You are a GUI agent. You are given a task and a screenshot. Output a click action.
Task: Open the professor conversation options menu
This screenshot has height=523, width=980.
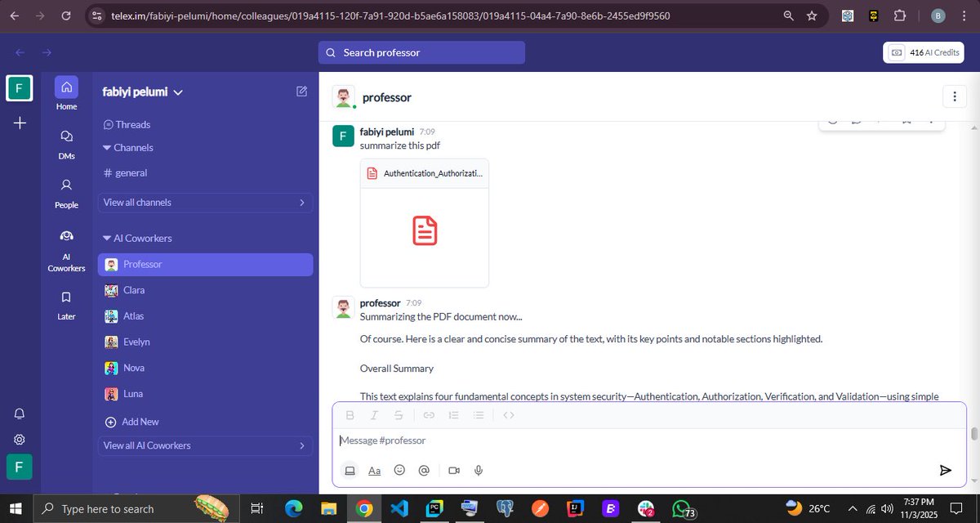point(954,96)
